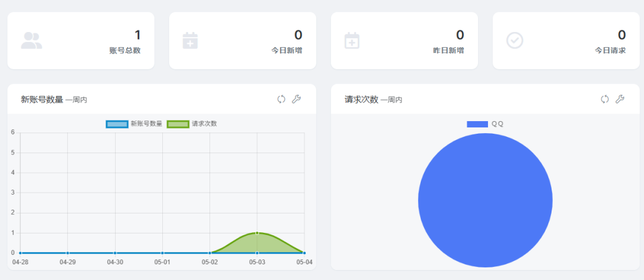Image resolution: width=644 pixels, height=280 pixels.
Task: Open wrench settings of 请求次数 panel
Action: pos(619,99)
